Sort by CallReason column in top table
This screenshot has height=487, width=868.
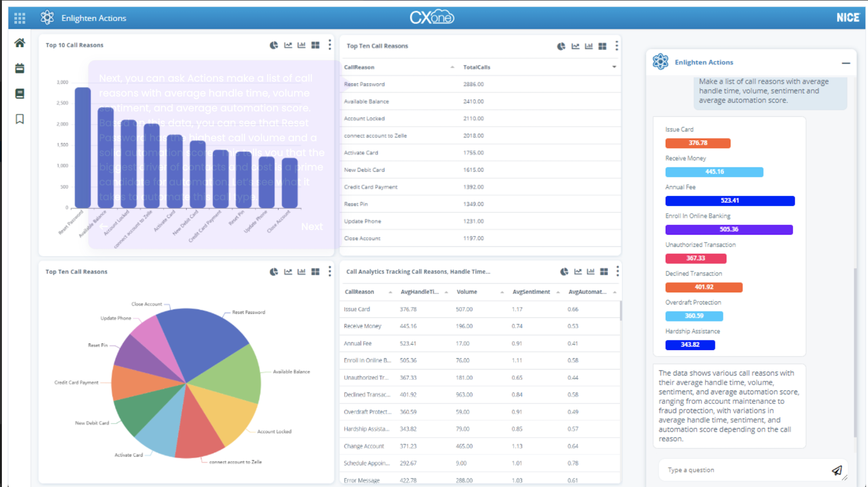(x=359, y=67)
